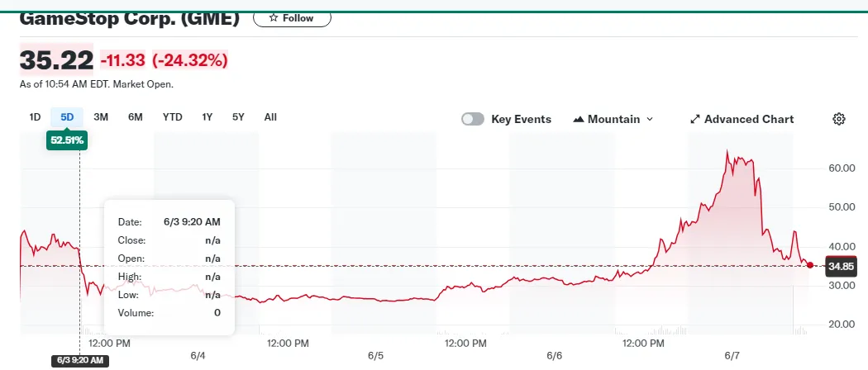
Task: Choose the YTD range
Action: click(172, 117)
